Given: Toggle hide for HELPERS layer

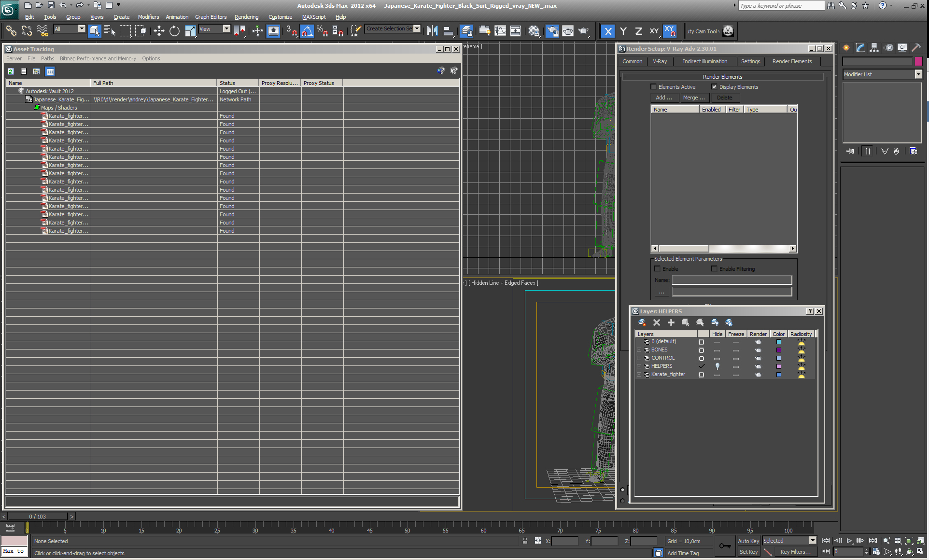Looking at the screenshot, I should (x=717, y=366).
